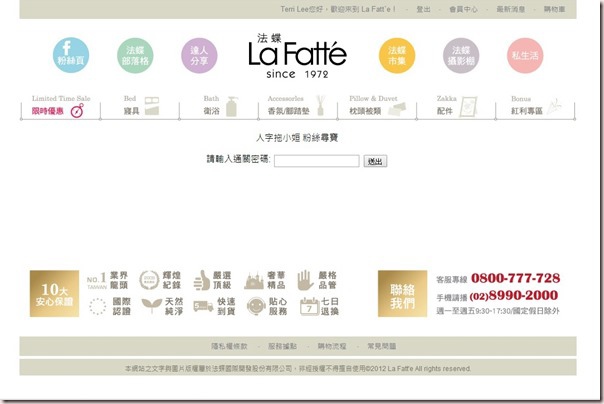Click the truck 快速到貨 icon
Viewport: 604px width, 404px height.
pos(203,307)
